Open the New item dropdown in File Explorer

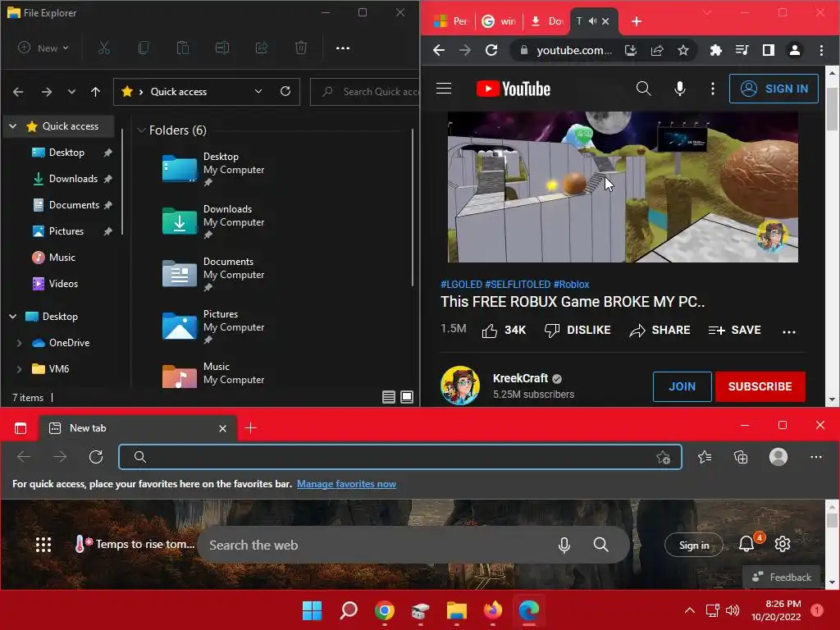pyautogui.click(x=43, y=48)
